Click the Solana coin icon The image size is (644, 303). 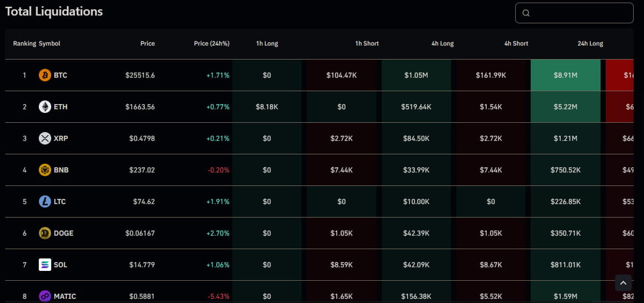tap(45, 265)
